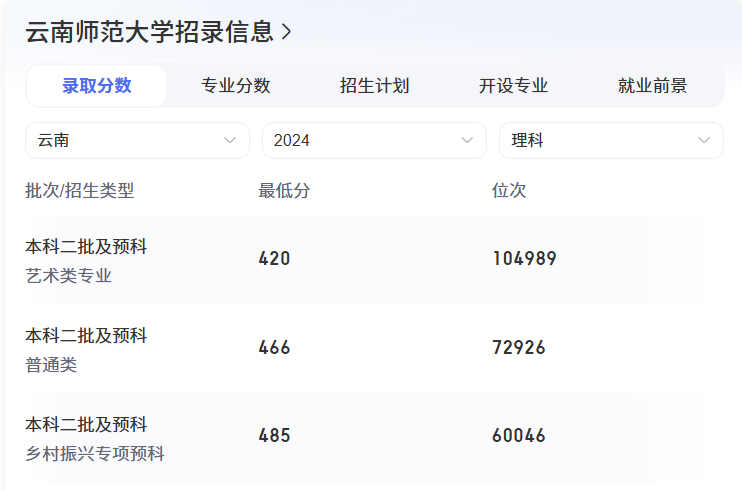Screen dimensions: 742x491
Task: Click rank value 104989
Action: [x=524, y=259]
